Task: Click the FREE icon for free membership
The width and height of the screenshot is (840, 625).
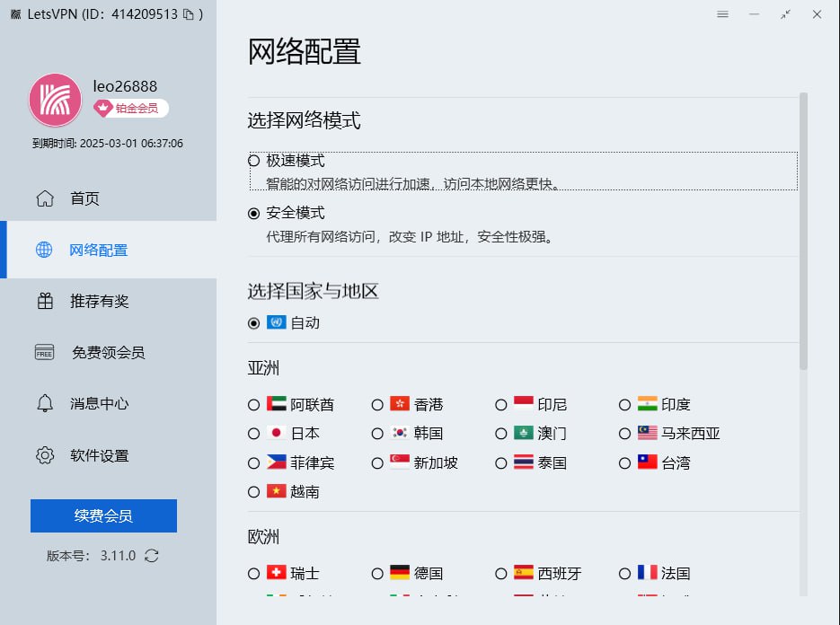Action: pos(45,352)
